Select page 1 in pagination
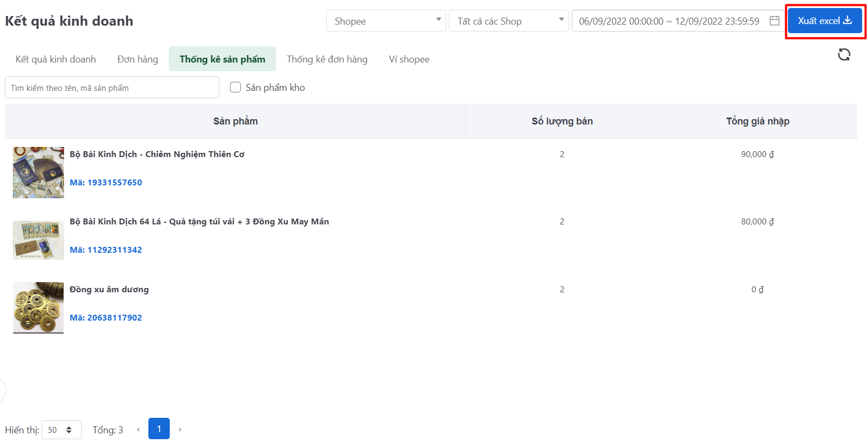Screen dimensions: 868x444 [159, 429]
